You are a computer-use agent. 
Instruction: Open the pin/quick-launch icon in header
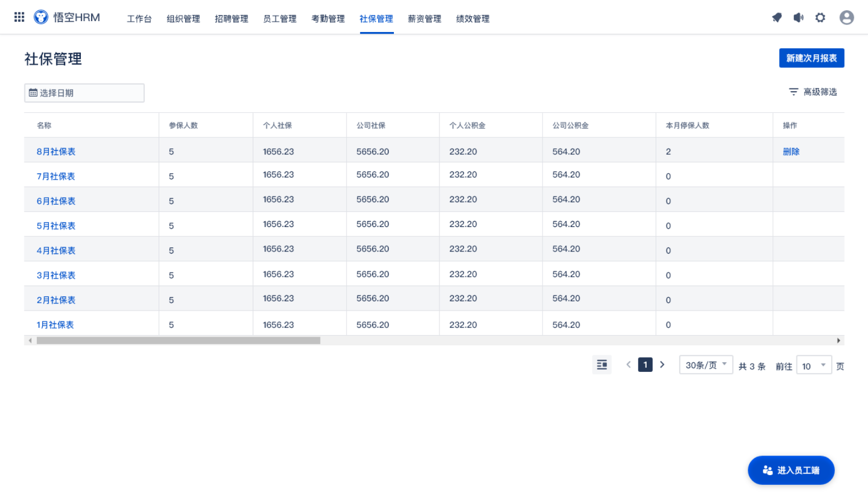(x=777, y=18)
